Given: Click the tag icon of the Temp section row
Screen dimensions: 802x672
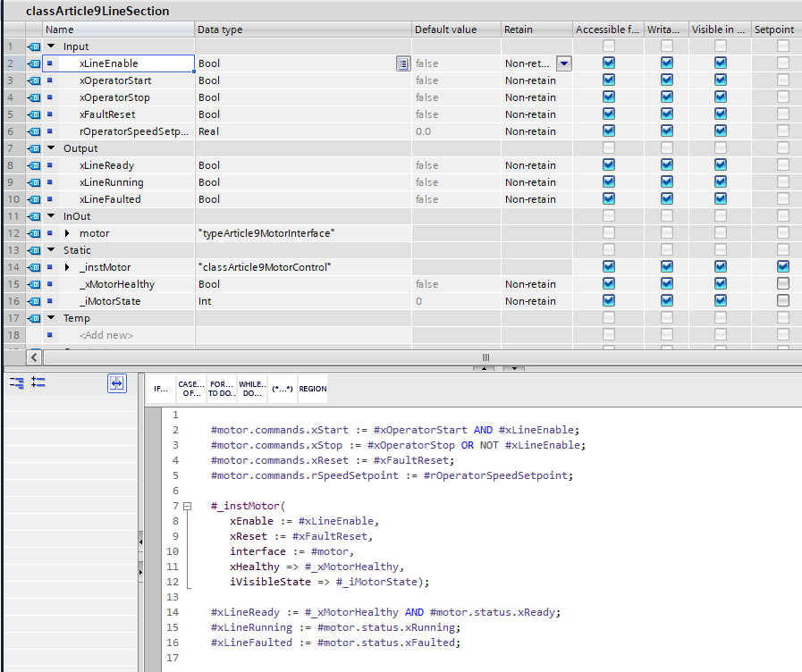Looking at the screenshot, I should click(x=34, y=318).
